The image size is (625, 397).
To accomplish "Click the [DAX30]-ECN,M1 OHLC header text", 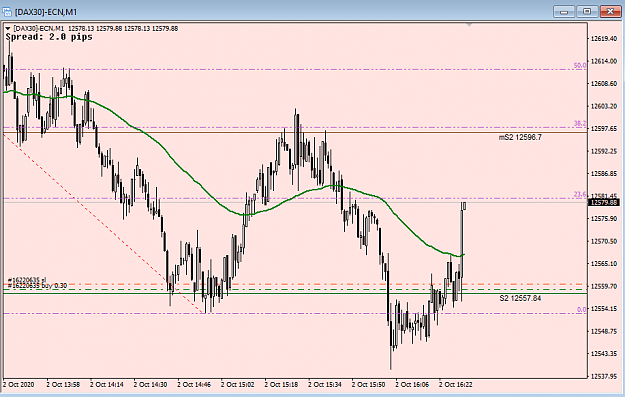I will [96, 29].
